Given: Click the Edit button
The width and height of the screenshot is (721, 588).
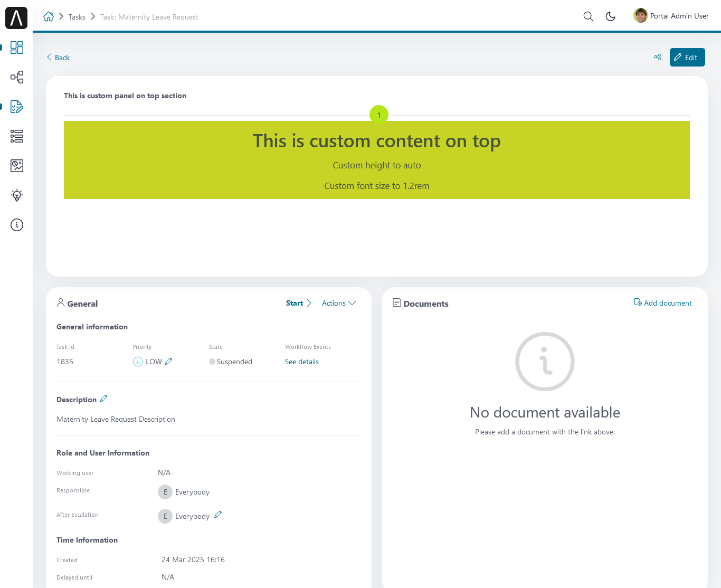Looking at the screenshot, I should [687, 58].
